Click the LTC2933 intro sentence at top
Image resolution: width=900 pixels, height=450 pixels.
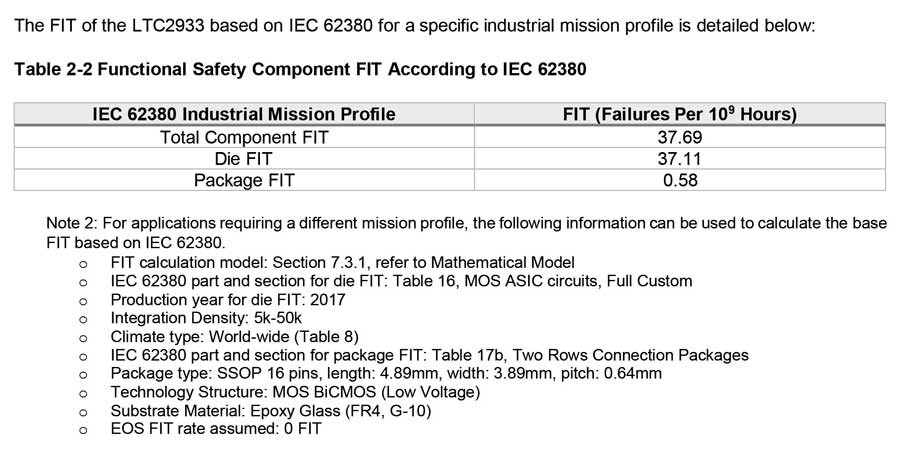(x=415, y=26)
